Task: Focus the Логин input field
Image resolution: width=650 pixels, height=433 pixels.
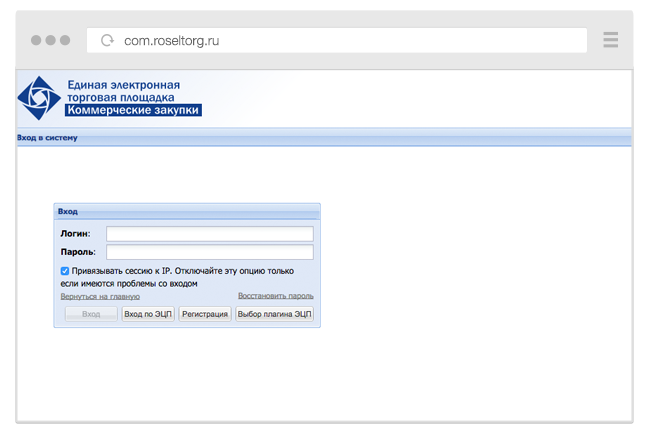Action: 210,234
